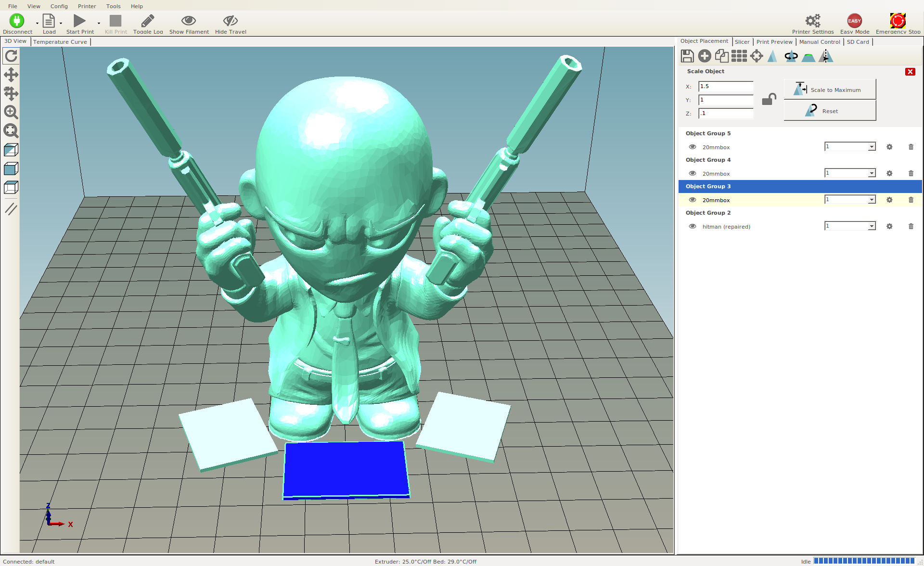The width and height of the screenshot is (924, 566).
Task: Open the Printer menu
Action: pos(87,6)
